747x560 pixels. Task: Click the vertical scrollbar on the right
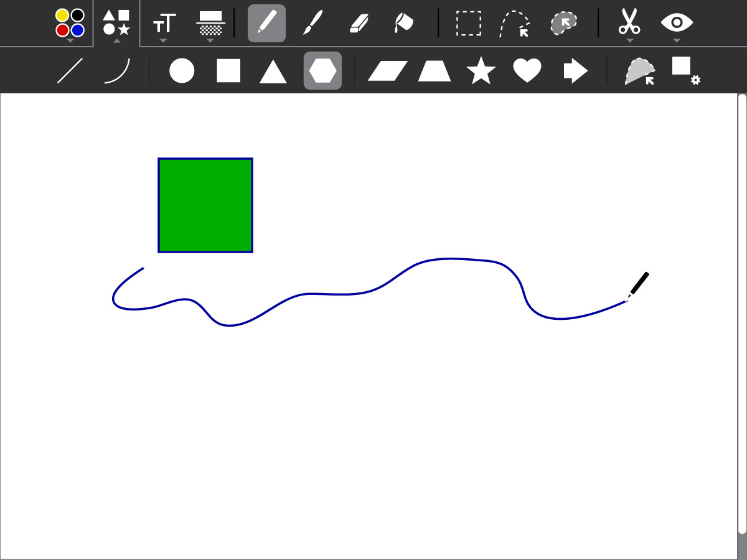(x=741, y=311)
